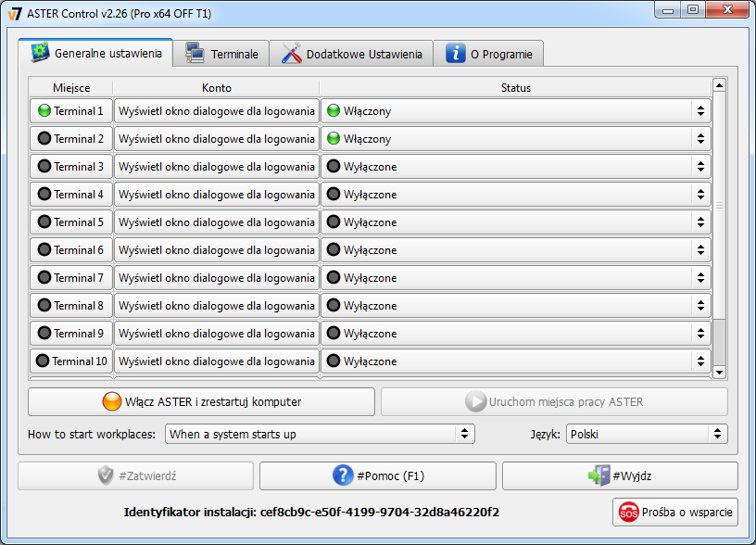Click the O Programie info icon
Image resolution: width=756 pixels, height=545 pixels.
click(x=456, y=53)
